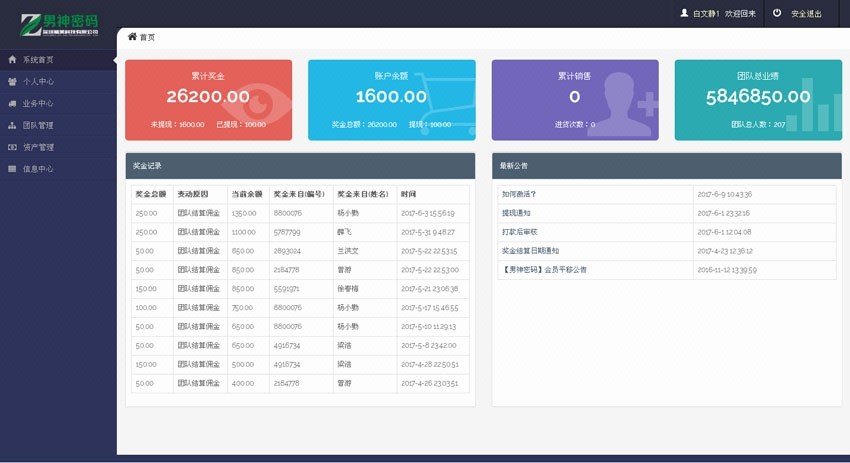The image size is (850, 463).
Task: Open the 奖金结算日期通知 announcement
Action: [x=530, y=251]
